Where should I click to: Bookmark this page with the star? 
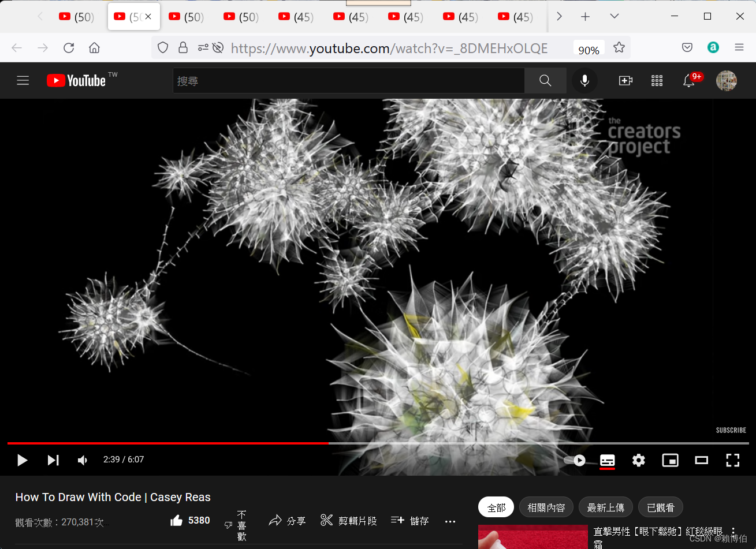619,48
